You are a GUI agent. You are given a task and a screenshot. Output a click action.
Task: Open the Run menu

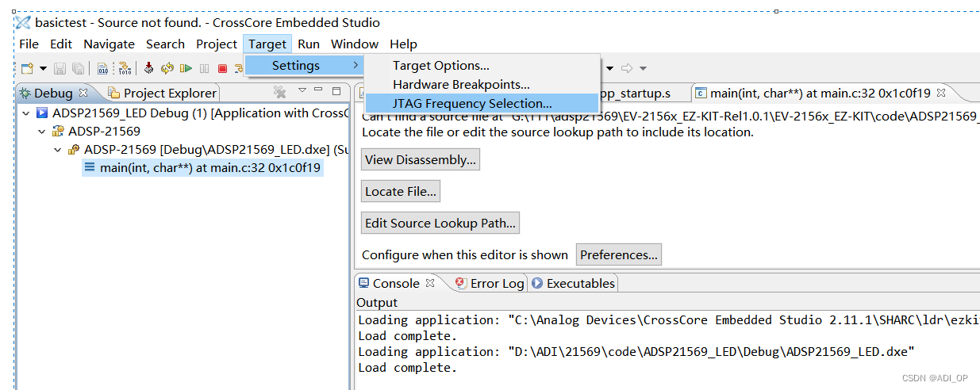click(309, 44)
